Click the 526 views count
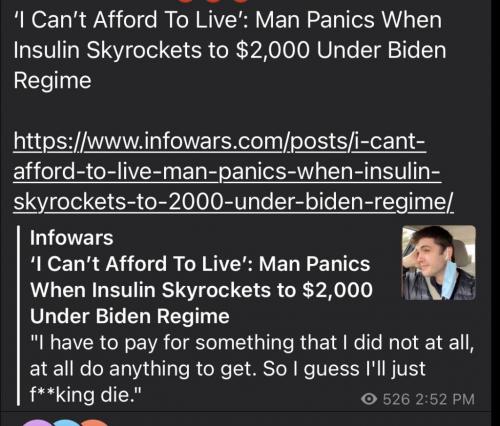 point(396,399)
